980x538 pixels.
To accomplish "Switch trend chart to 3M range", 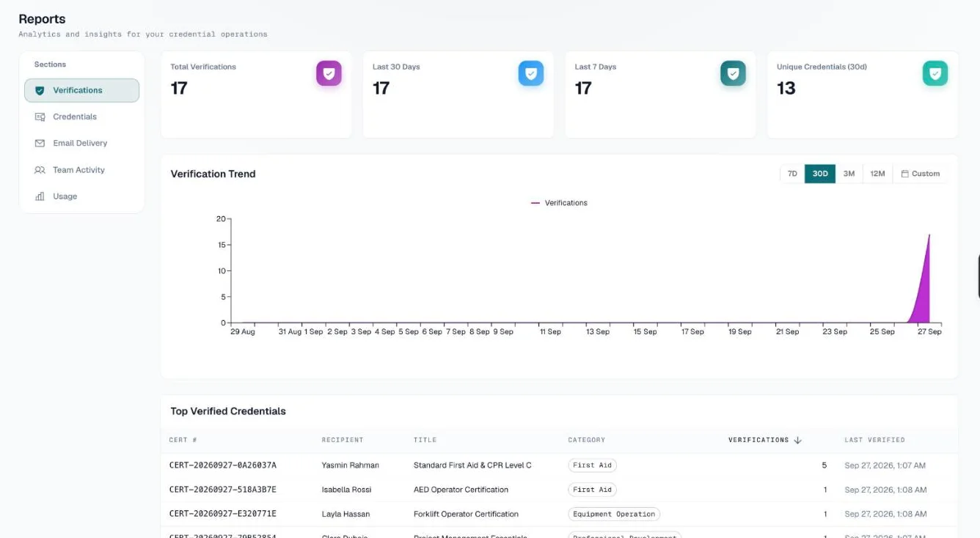I will [x=849, y=174].
